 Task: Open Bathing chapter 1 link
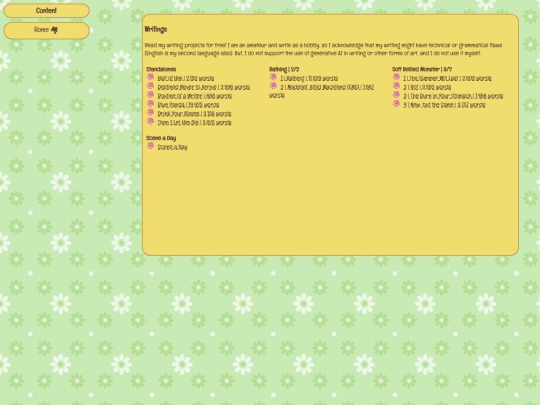[x=309, y=79]
